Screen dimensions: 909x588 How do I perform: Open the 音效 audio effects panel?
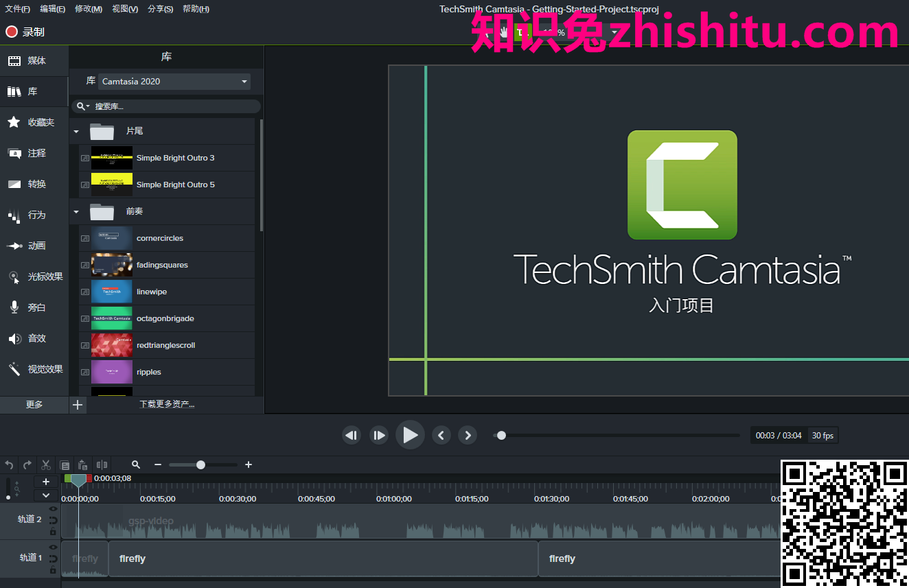34,338
